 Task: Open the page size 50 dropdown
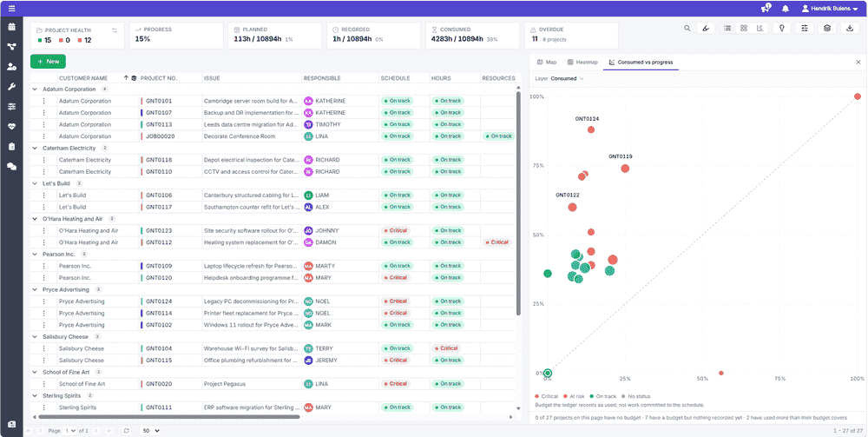150,430
